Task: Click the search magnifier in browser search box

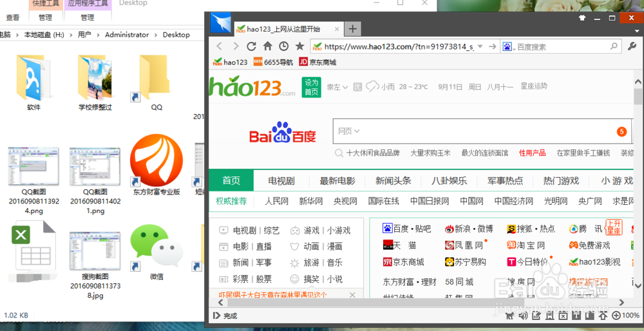Action: pos(614,46)
